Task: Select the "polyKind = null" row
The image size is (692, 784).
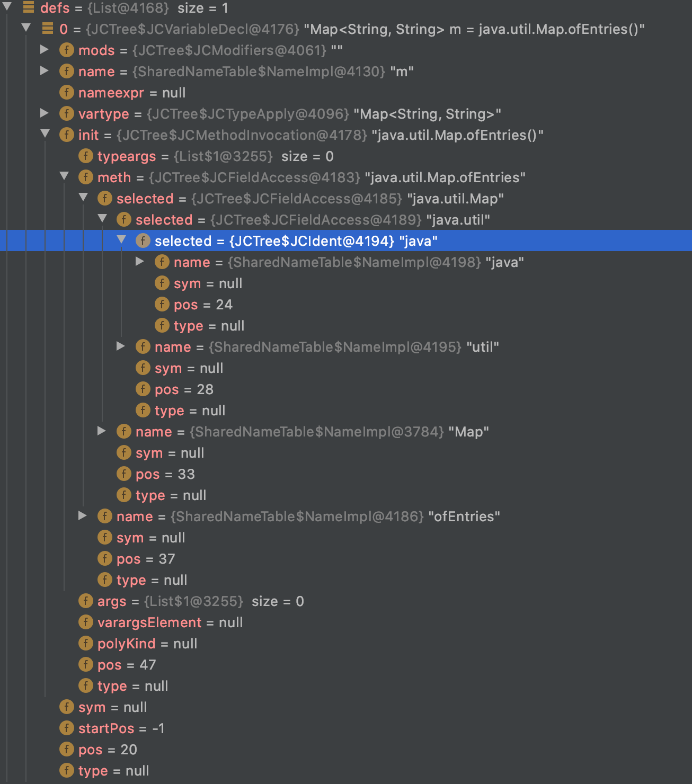Action: pos(346,643)
